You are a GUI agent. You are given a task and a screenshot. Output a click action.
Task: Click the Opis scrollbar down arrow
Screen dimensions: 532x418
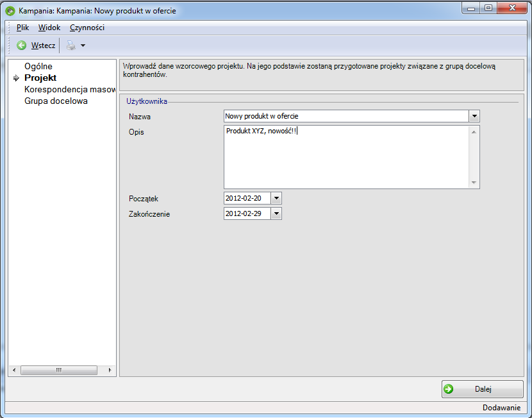(474, 183)
